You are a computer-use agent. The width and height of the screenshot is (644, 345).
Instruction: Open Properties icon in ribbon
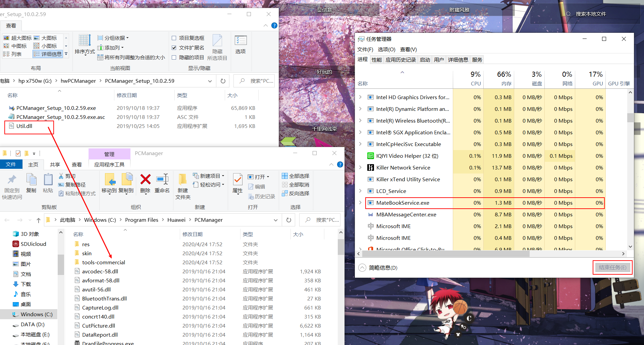click(x=237, y=180)
